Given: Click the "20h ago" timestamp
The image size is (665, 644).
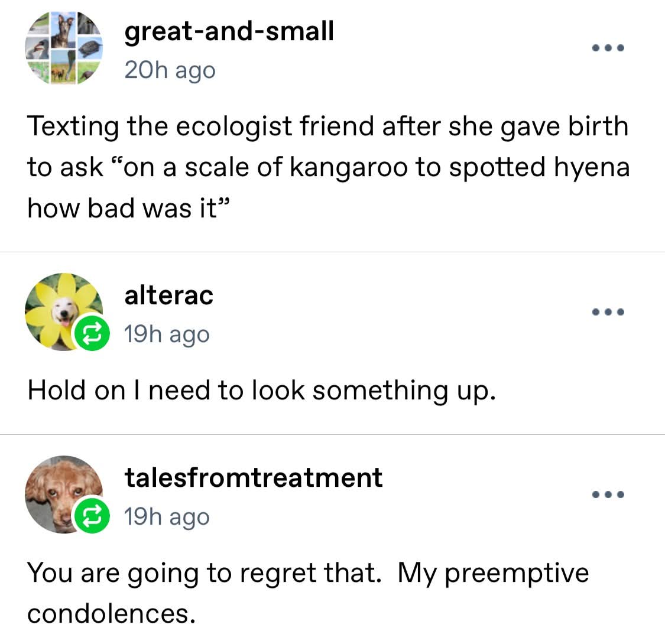Looking at the screenshot, I should coord(170,70).
